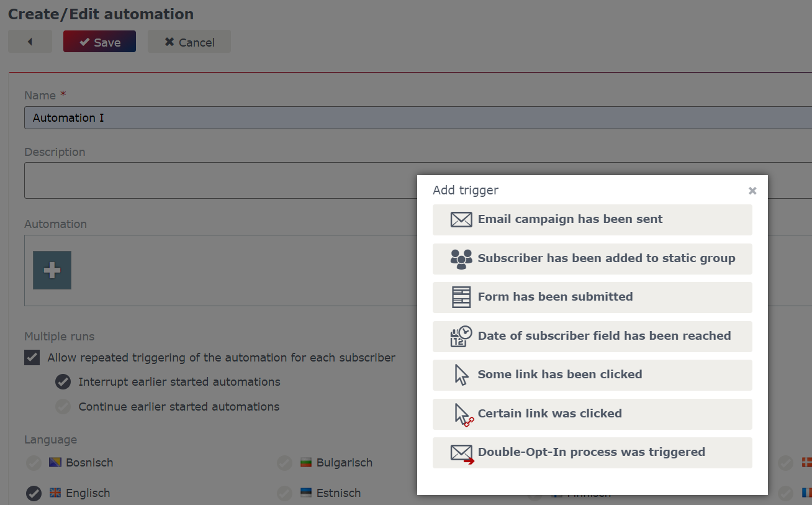Add automation step with plus icon
The width and height of the screenshot is (812, 505).
pos(52,270)
